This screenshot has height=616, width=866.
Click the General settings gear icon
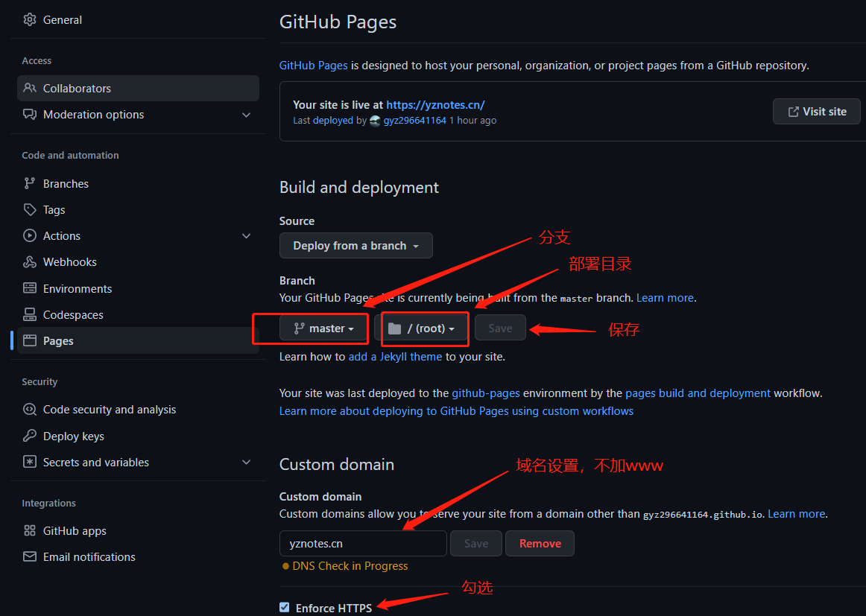pos(29,19)
